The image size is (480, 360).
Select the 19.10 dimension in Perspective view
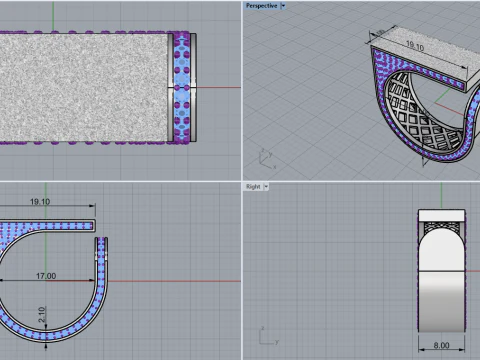415,45
